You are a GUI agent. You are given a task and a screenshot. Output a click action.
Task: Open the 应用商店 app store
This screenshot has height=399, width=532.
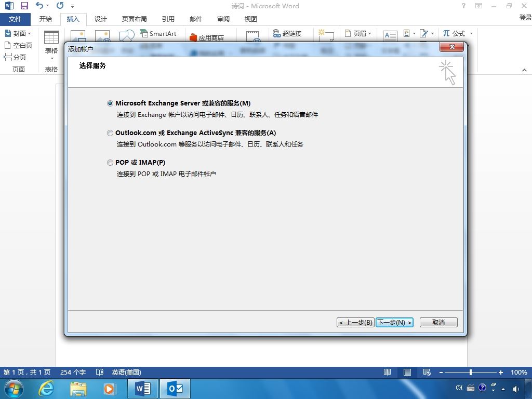point(207,37)
